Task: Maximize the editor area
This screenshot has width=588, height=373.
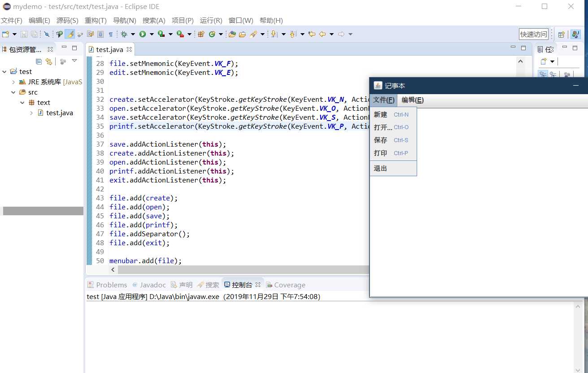Action: [523, 48]
